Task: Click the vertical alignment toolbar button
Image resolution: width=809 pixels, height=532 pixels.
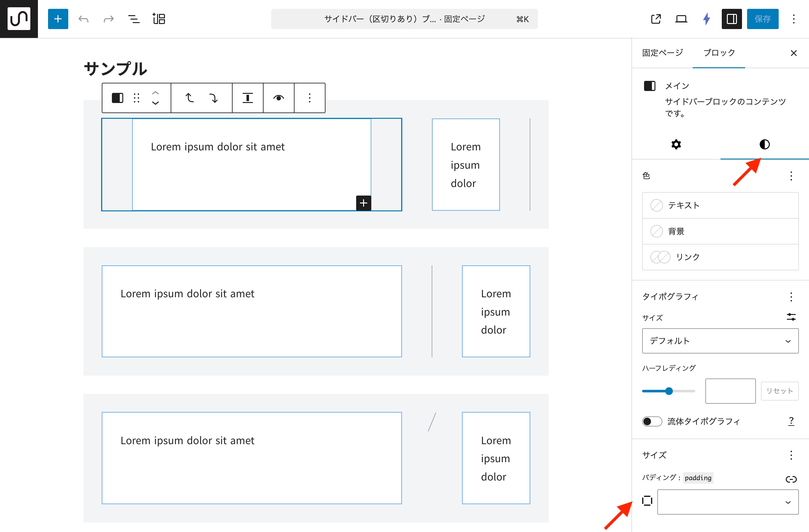Action: (247, 98)
